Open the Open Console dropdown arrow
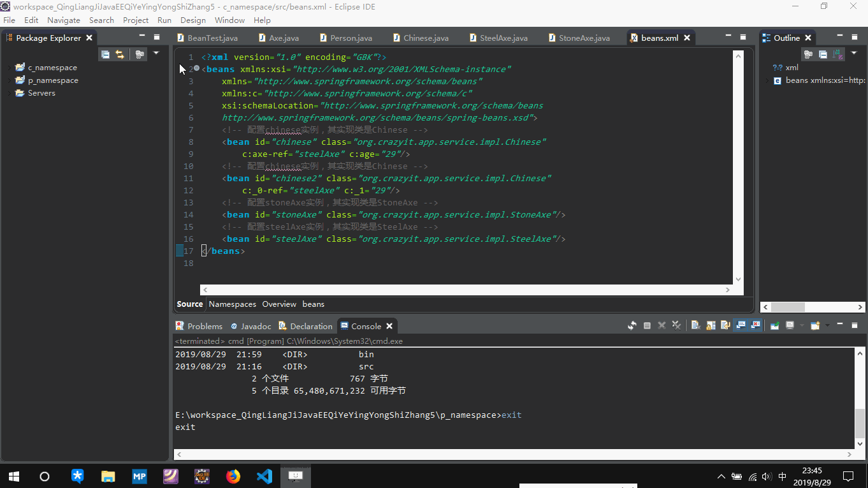This screenshot has width=868, height=488. pos(827,325)
